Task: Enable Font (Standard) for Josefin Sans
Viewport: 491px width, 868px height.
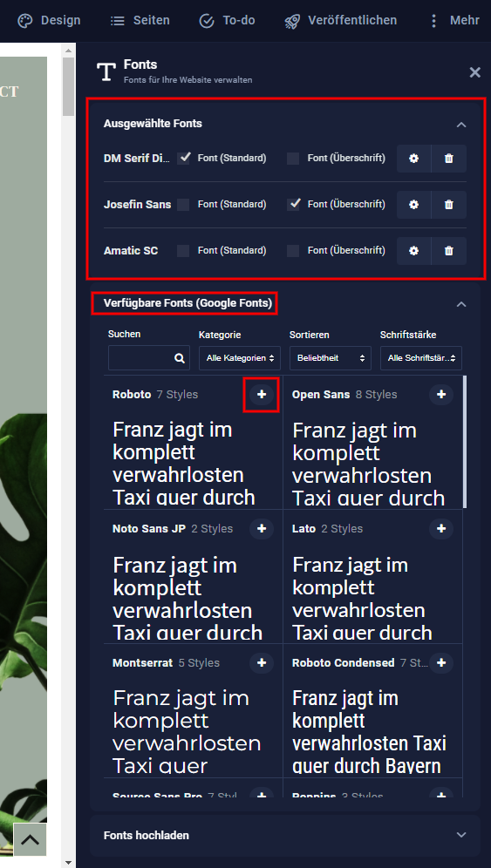Action: pyautogui.click(x=183, y=204)
